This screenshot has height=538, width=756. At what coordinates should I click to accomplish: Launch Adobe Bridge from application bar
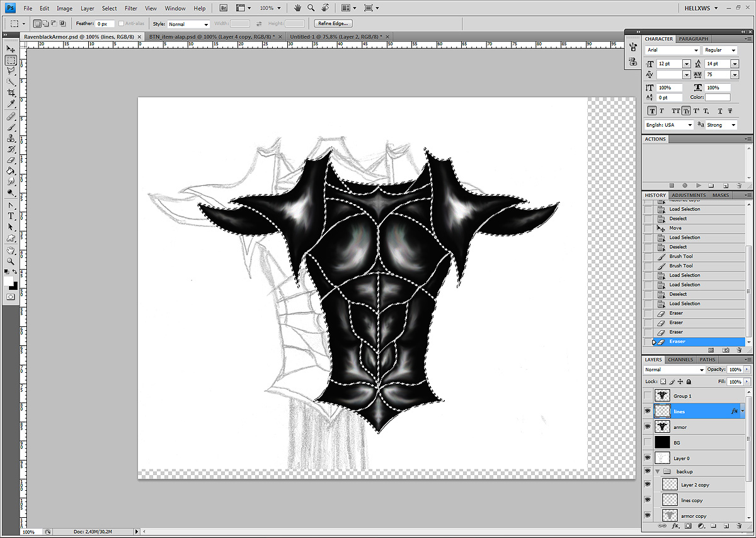pyautogui.click(x=224, y=8)
